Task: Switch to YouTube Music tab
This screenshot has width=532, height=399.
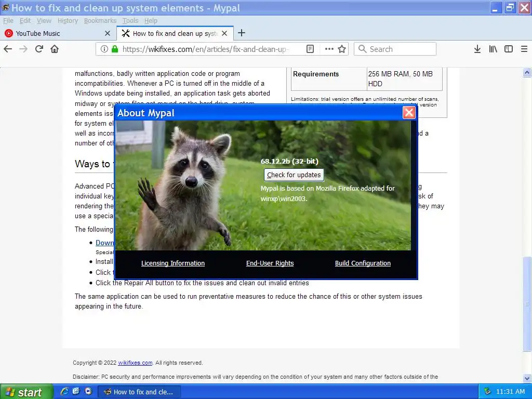Action: click(x=58, y=33)
